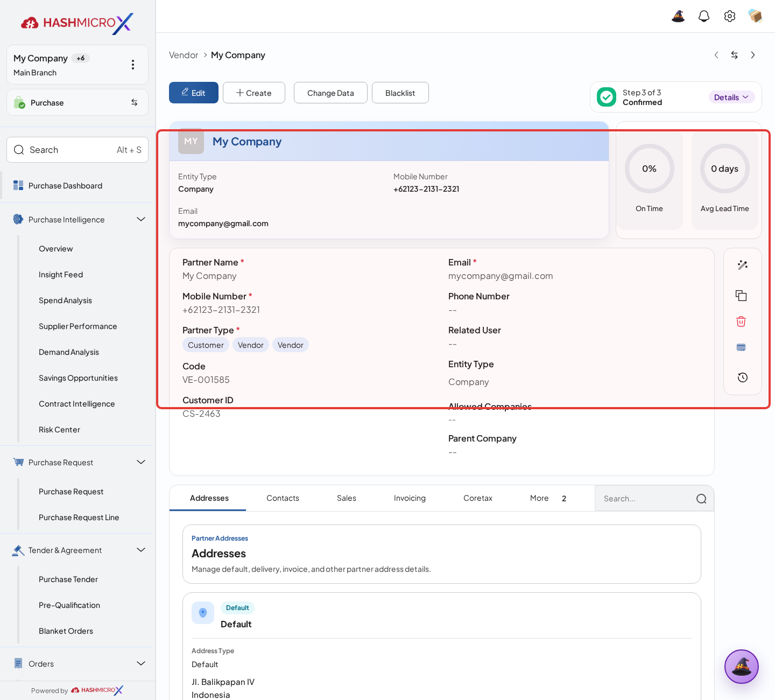Viewport: 775px width, 700px height.
Task: Switch to the Contacts tab
Action: 283,498
